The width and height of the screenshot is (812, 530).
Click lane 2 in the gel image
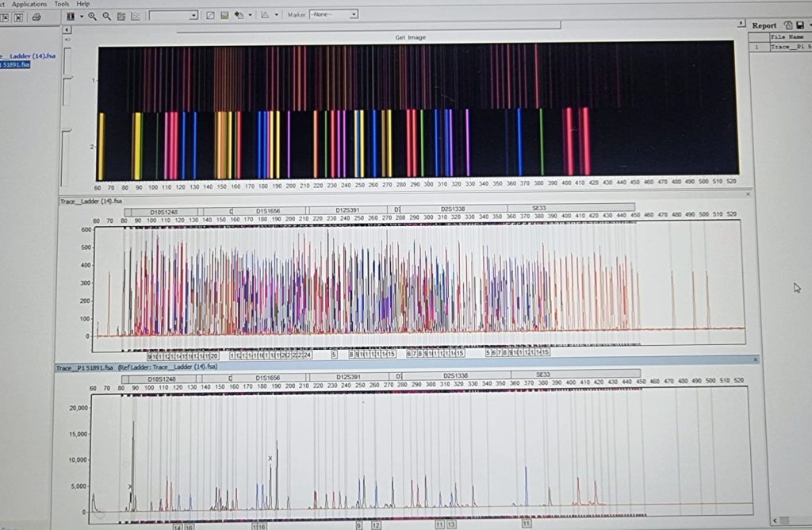(x=419, y=144)
